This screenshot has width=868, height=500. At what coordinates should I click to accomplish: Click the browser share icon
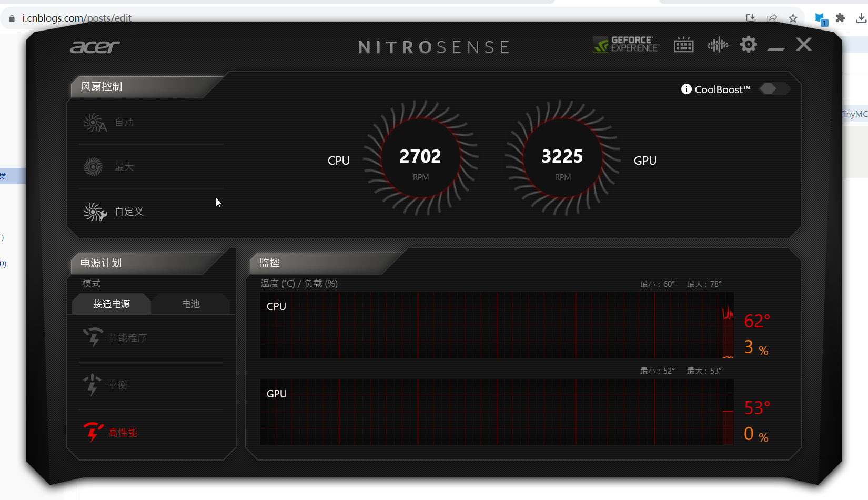(x=772, y=18)
